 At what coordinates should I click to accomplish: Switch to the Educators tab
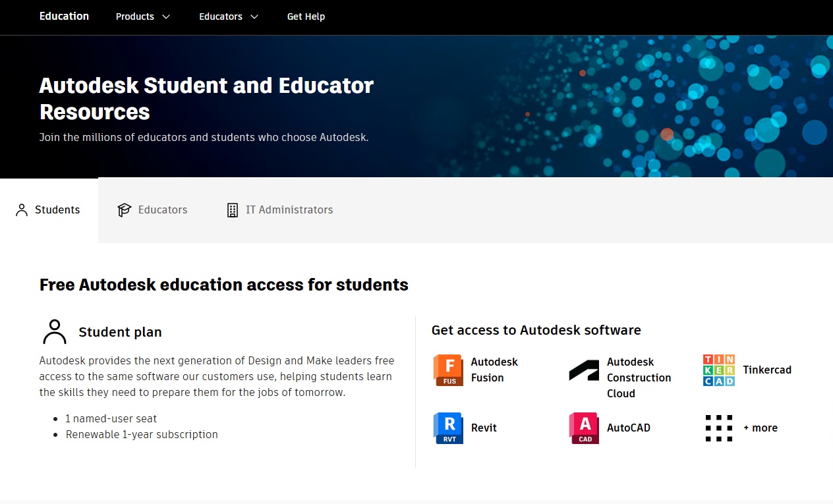pyautogui.click(x=152, y=210)
